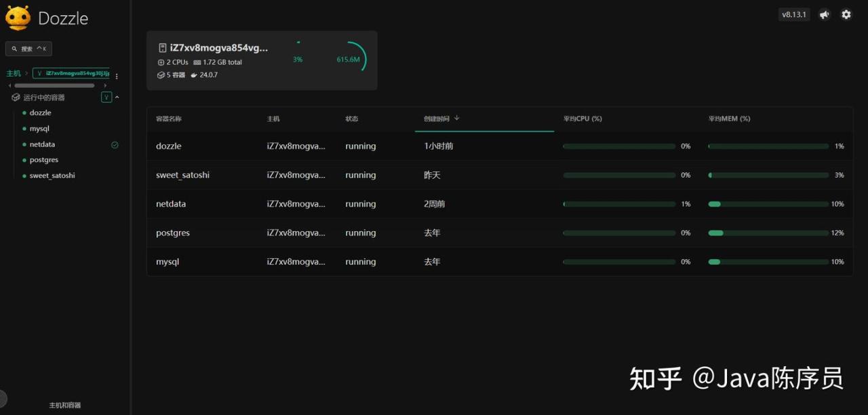Click host name iZ7xv8mogva854vg... in card
The width and height of the screenshot is (868, 415).
click(x=219, y=48)
